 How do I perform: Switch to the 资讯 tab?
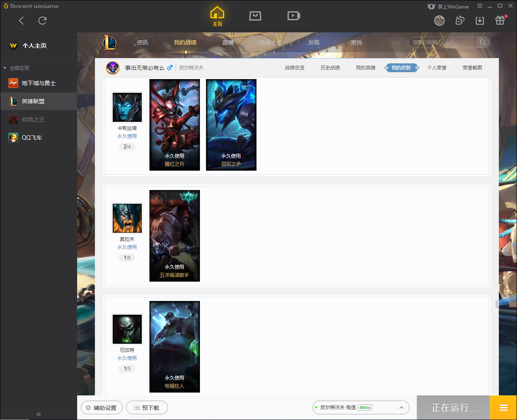tap(142, 42)
